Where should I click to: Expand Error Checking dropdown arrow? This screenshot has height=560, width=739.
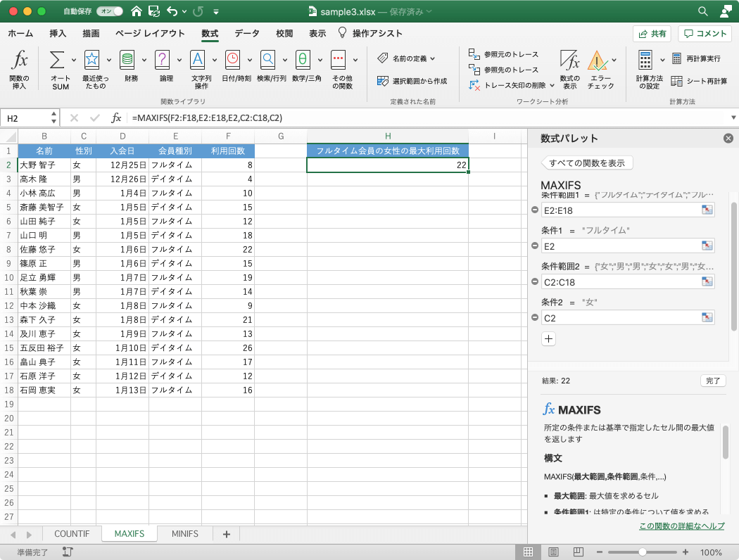[614, 60]
